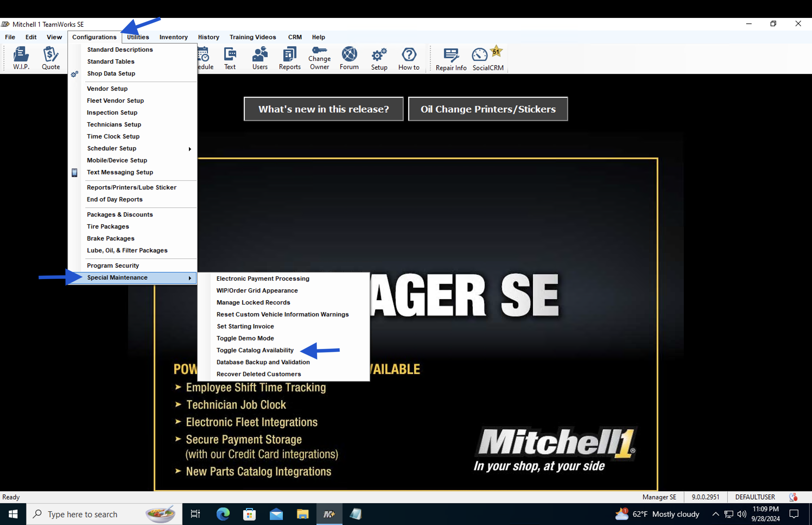Image resolution: width=812 pixels, height=525 pixels.
Task: Open the History menu
Action: [208, 37]
